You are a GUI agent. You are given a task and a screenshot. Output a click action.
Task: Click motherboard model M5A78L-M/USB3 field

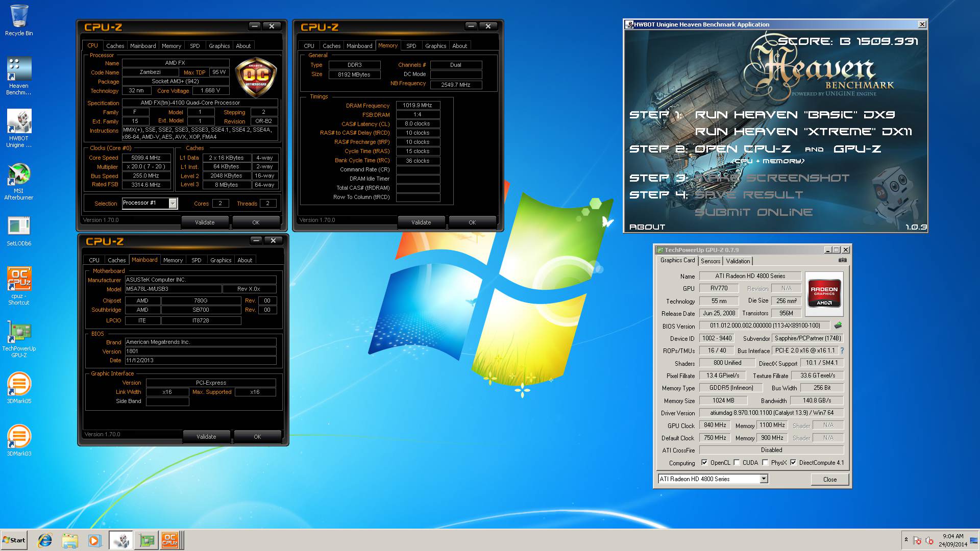[x=173, y=289]
